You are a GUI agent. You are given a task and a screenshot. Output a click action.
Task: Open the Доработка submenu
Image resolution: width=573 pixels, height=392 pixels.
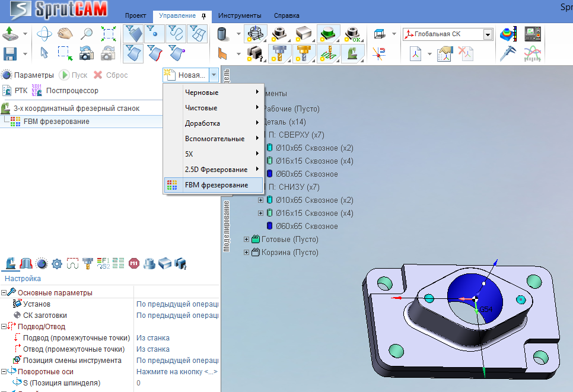coord(214,123)
